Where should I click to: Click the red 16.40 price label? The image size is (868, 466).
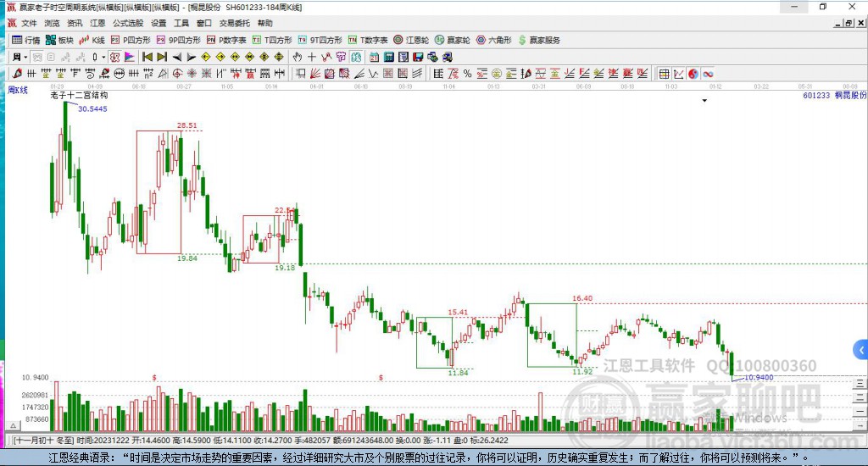pos(582,298)
